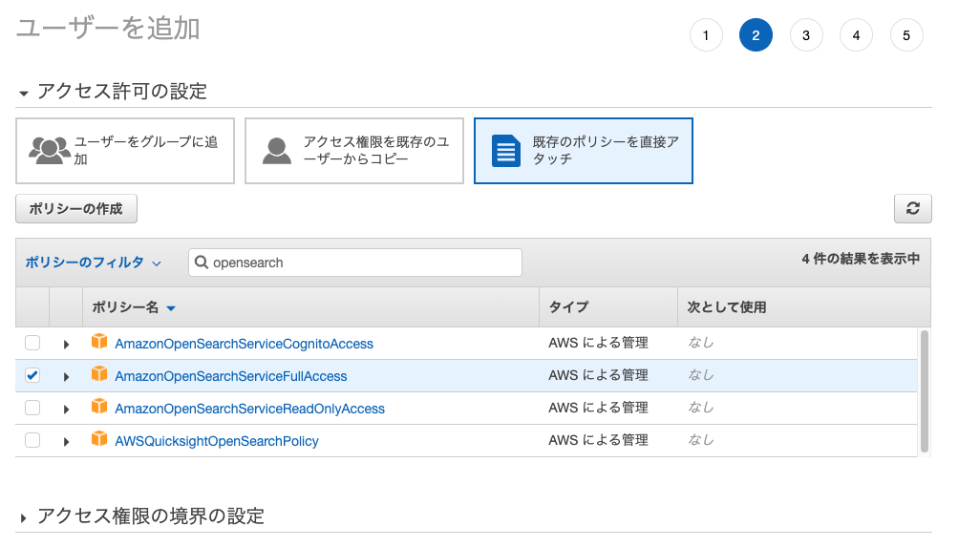Click AWS による管理 in the FullAccess row
Screen dimensions: 980x547
pyautogui.click(x=598, y=375)
